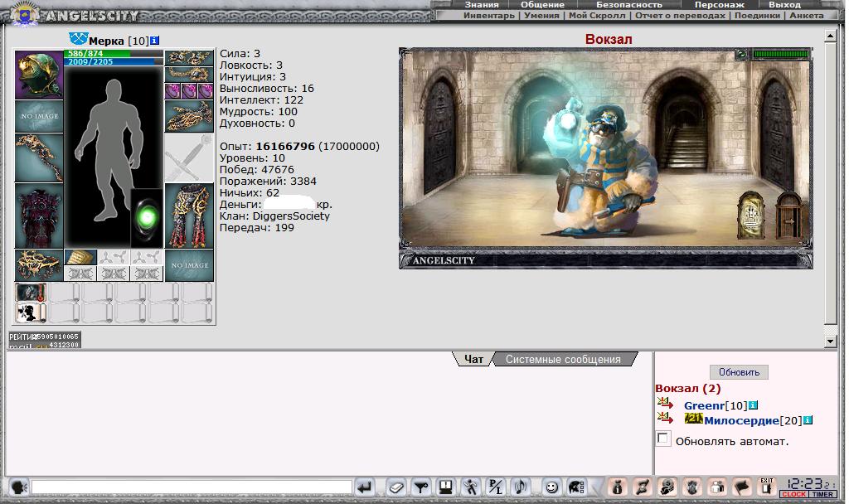Image resolution: width=849 pixels, height=504 pixels.
Task: Click the scrollbar down arrow
Action: [x=831, y=341]
